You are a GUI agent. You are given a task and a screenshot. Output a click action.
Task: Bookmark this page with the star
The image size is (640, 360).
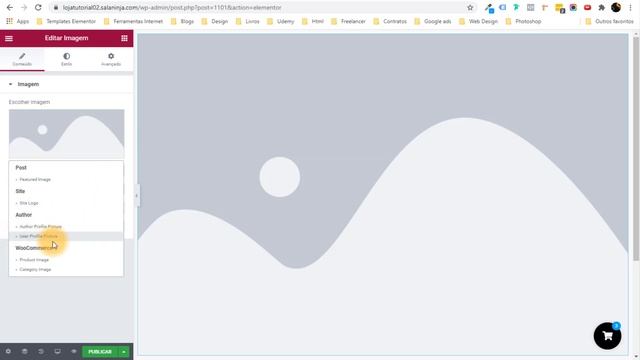pyautogui.click(x=470, y=7)
